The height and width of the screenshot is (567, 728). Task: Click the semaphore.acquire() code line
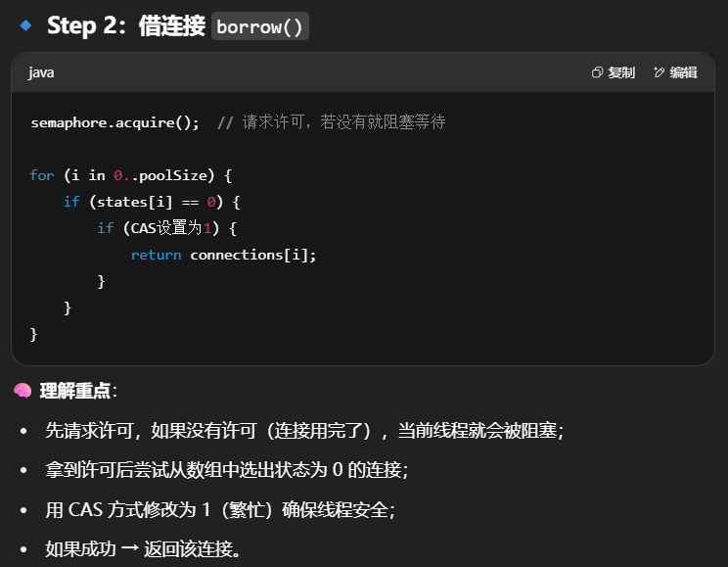[x=115, y=122]
